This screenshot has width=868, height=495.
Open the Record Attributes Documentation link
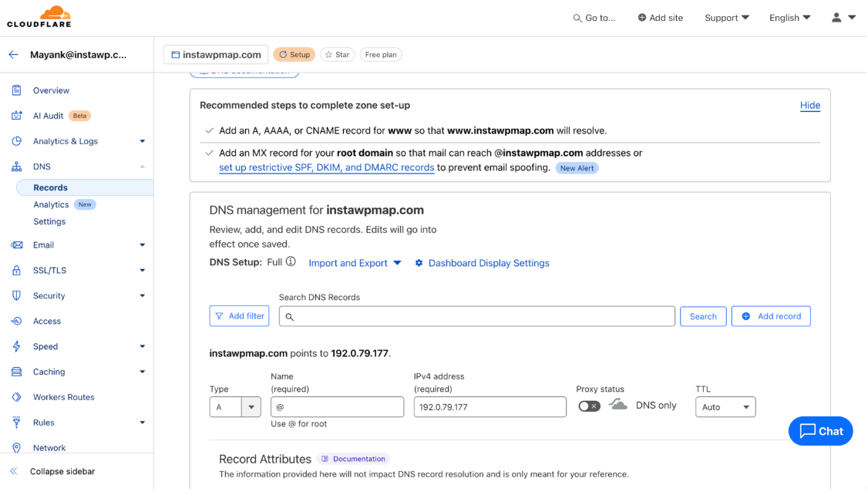point(354,459)
